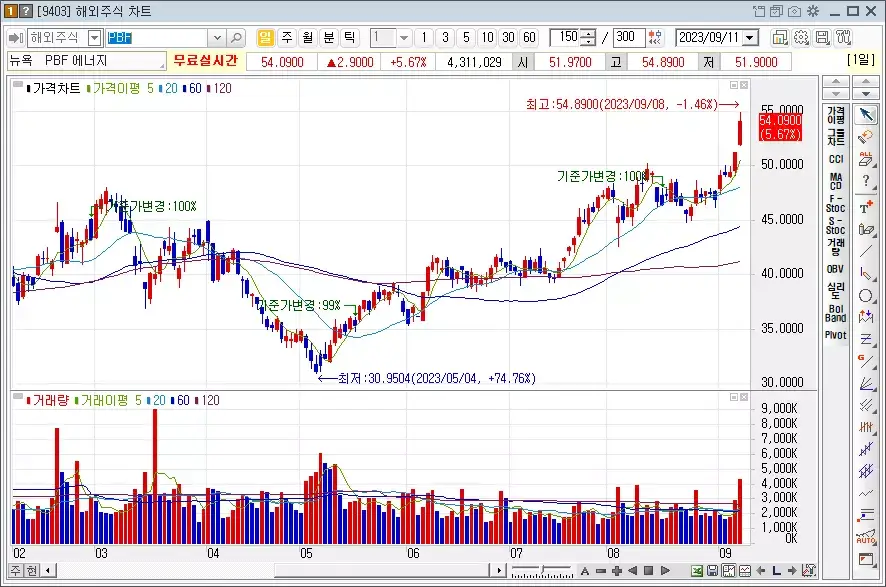Choose the diagonal trend line tool
886x587 pixels.
coord(866,251)
